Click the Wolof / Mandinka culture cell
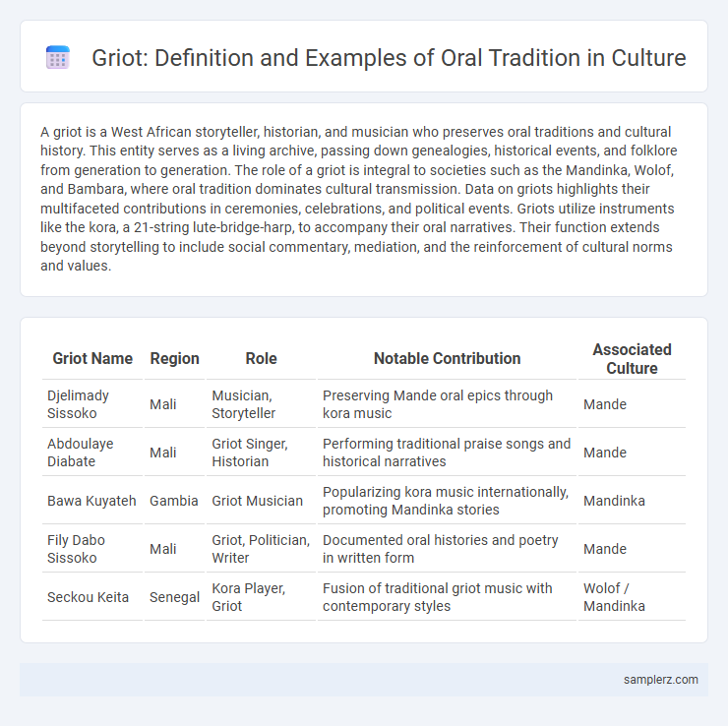The width and height of the screenshot is (728, 726). pyautogui.click(x=632, y=597)
